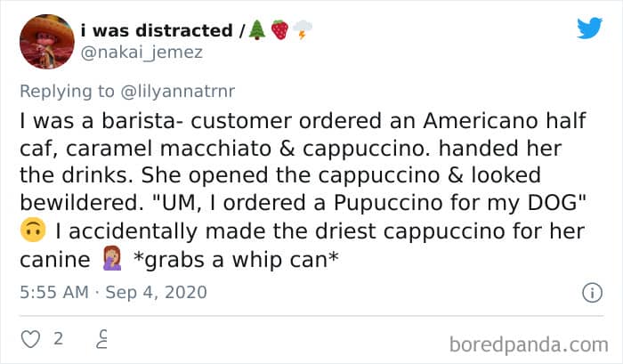
Task: Click the thunder cloud emoji in display name
Action: [303, 29]
